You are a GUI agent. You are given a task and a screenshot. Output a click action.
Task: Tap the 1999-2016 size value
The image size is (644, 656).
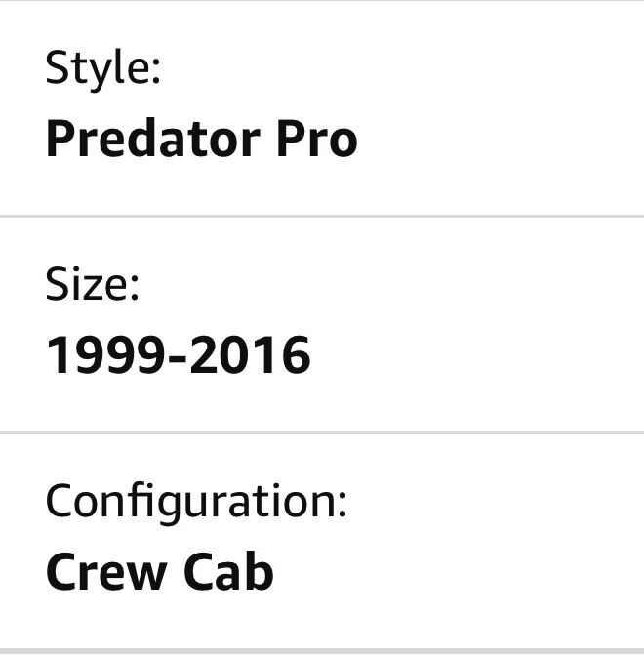tap(178, 356)
